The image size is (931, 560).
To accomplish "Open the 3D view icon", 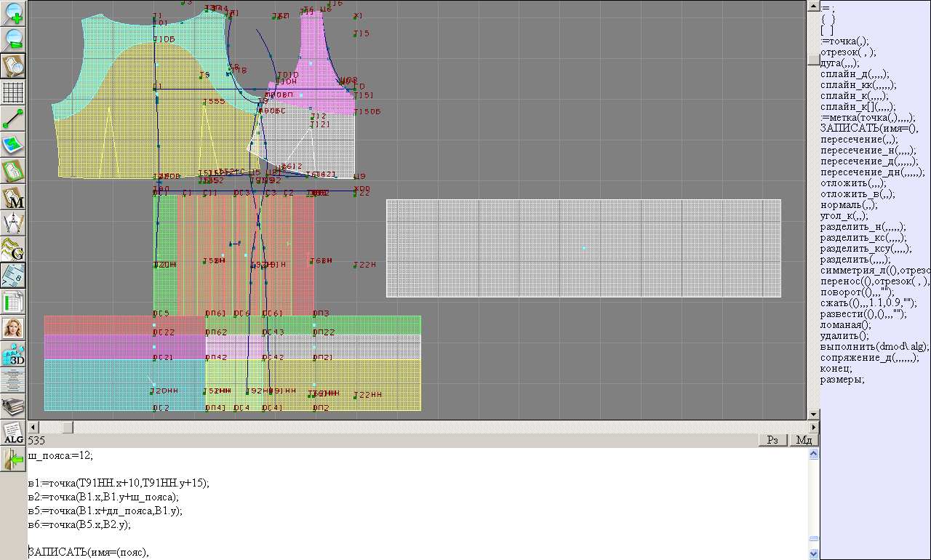I will (x=13, y=354).
